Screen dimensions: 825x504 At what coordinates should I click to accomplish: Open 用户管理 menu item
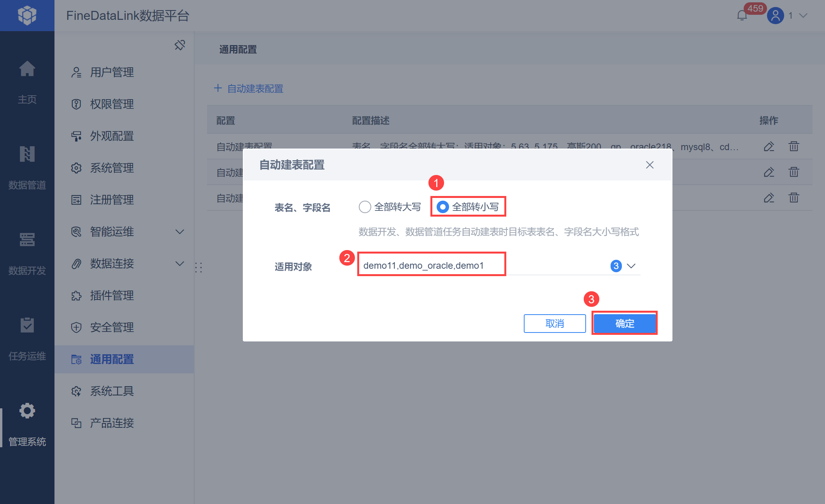(112, 72)
